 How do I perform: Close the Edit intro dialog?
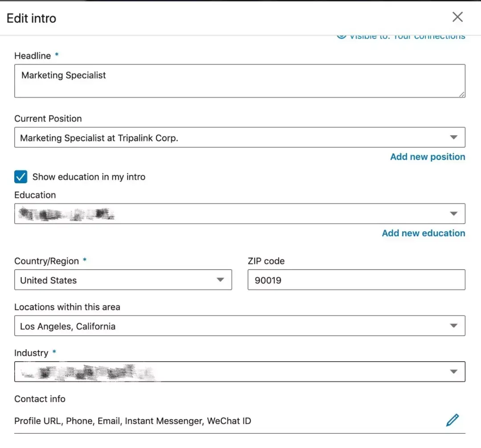coord(457,17)
